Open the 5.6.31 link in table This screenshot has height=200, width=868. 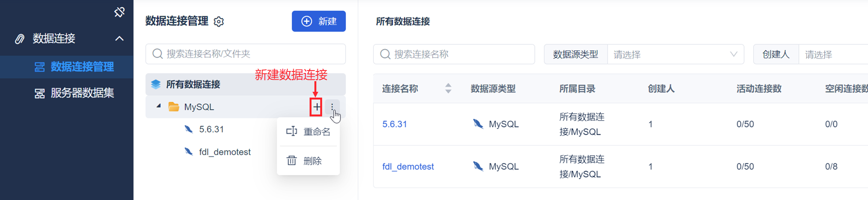(x=394, y=124)
